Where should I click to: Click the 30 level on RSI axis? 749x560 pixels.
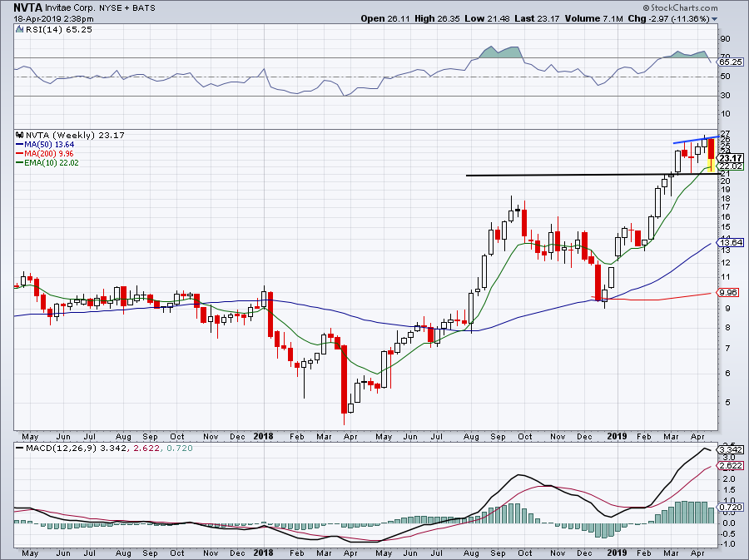[725, 96]
